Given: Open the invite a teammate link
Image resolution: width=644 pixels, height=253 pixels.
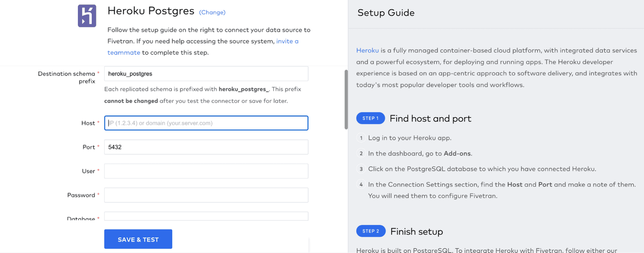Looking at the screenshot, I should click(203, 47).
